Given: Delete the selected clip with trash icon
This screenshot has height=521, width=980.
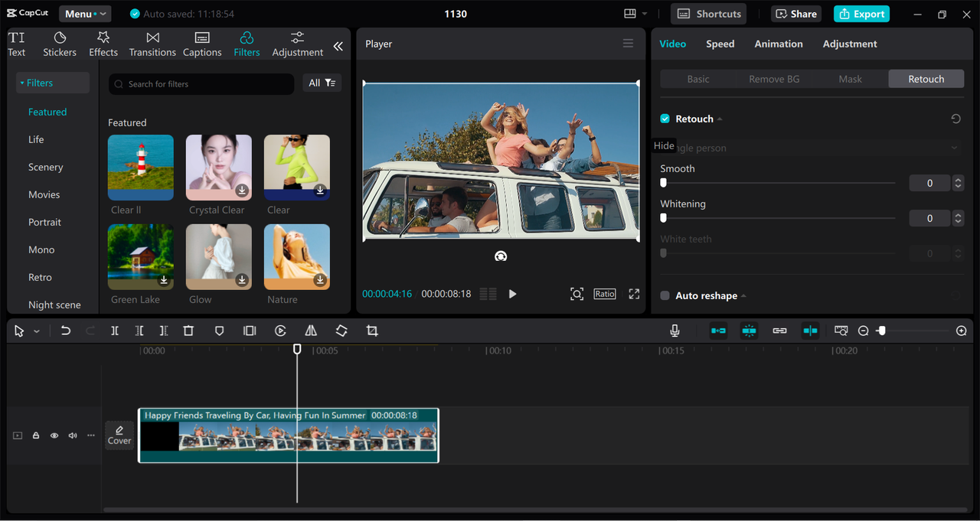Looking at the screenshot, I should tap(188, 331).
